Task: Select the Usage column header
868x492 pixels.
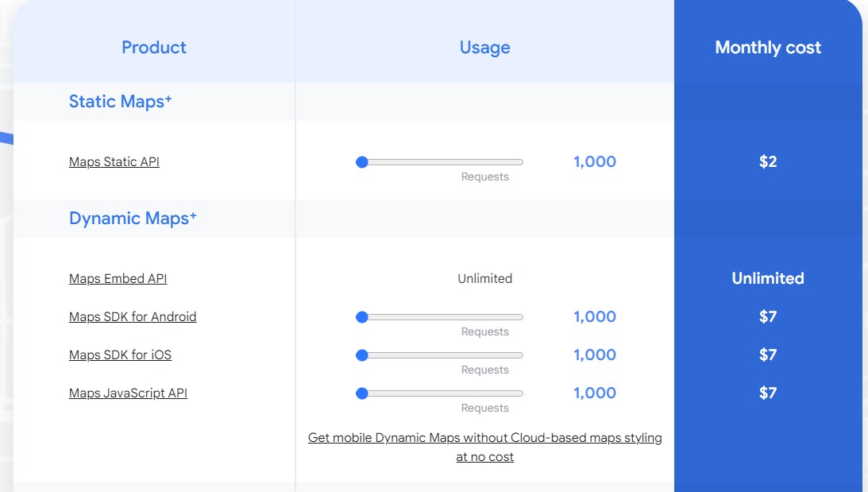Action: [484, 48]
